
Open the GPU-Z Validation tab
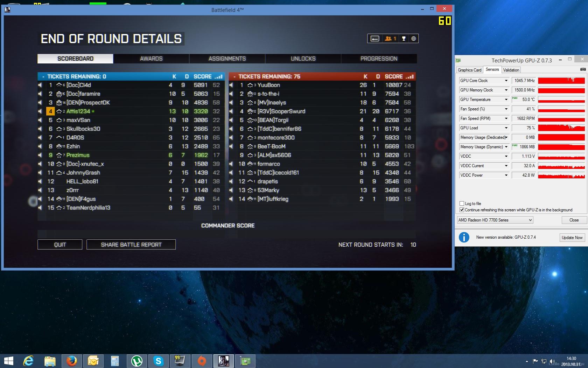(x=511, y=70)
